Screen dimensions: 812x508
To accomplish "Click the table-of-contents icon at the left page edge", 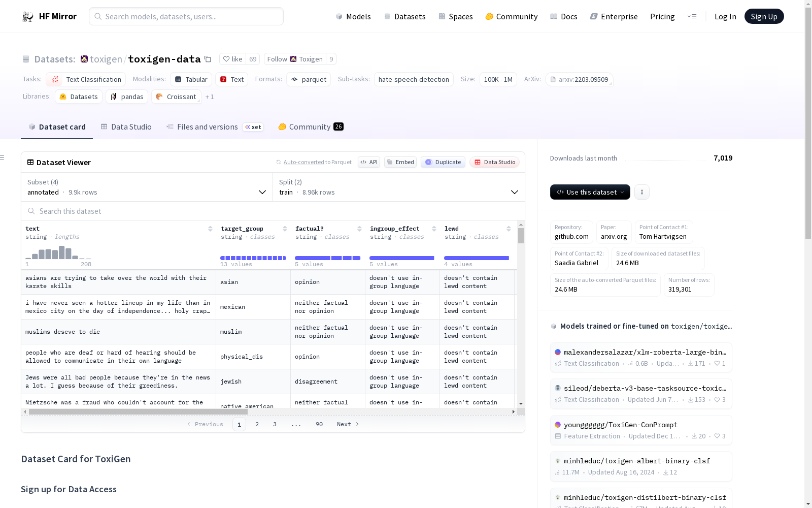I will tap(3, 157).
